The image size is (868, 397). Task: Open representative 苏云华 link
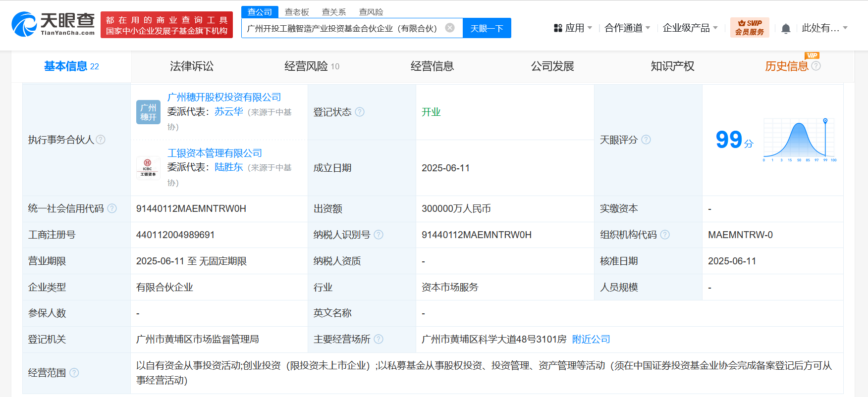(229, 112)
